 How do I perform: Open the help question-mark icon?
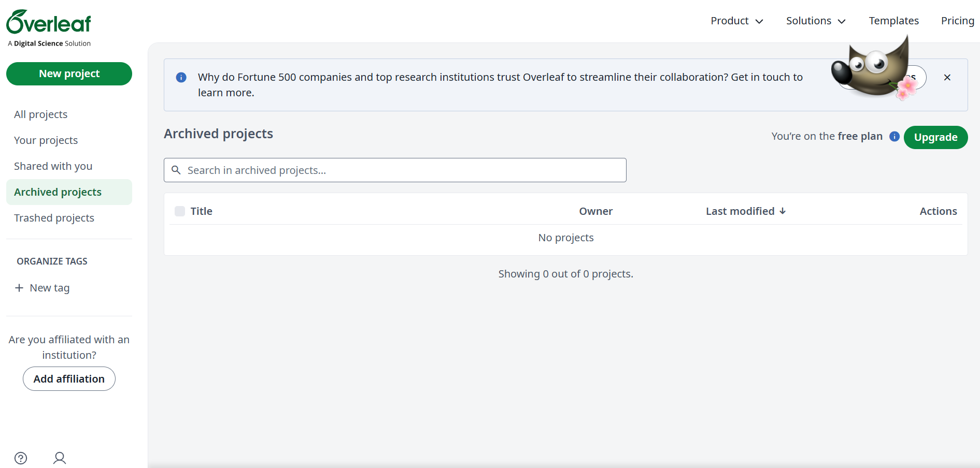tap(21, 458)
